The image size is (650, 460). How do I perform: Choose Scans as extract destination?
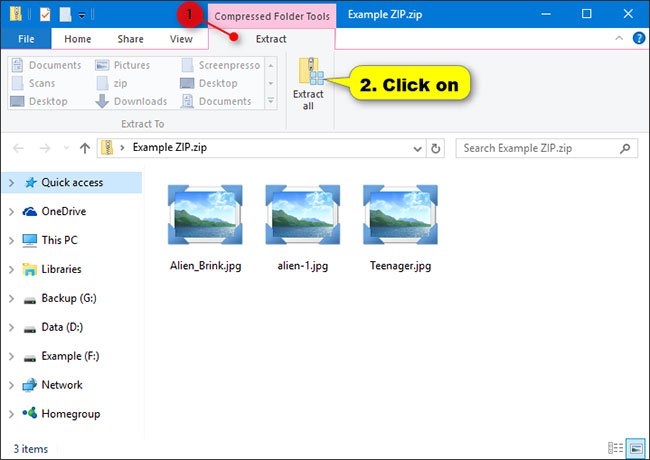[x=34, y=83]
